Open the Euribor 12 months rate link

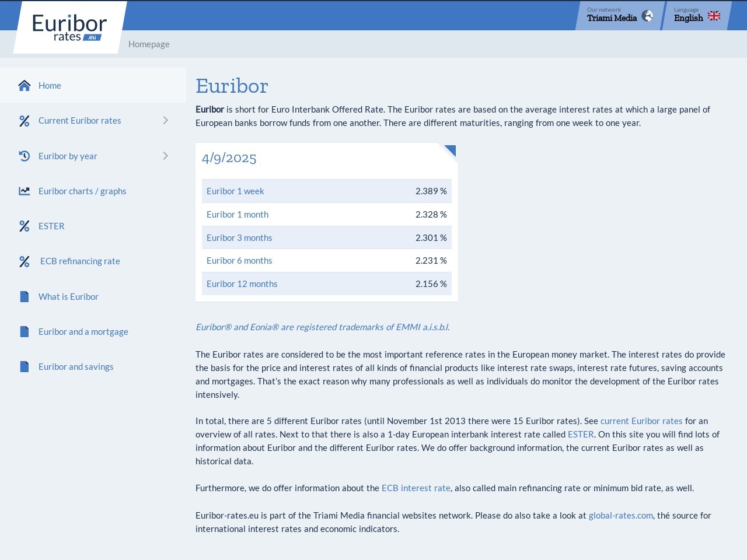coord(242,284)
